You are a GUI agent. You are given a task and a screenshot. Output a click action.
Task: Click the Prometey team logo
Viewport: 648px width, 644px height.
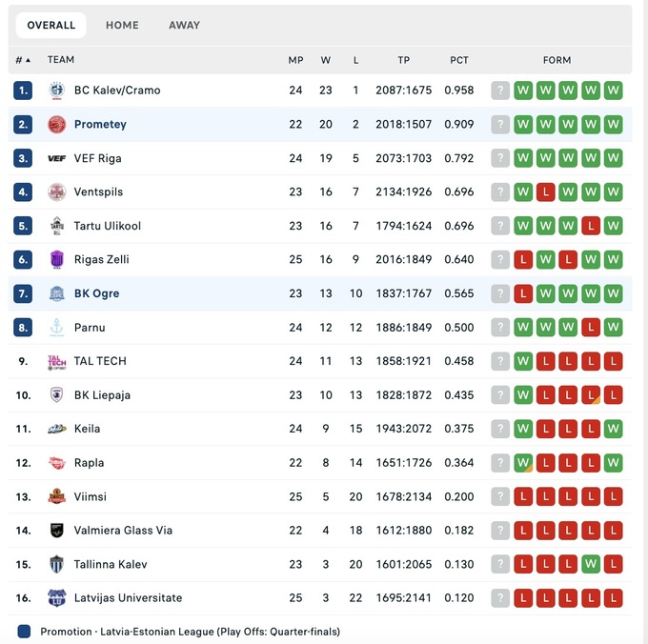coord(56,125)
